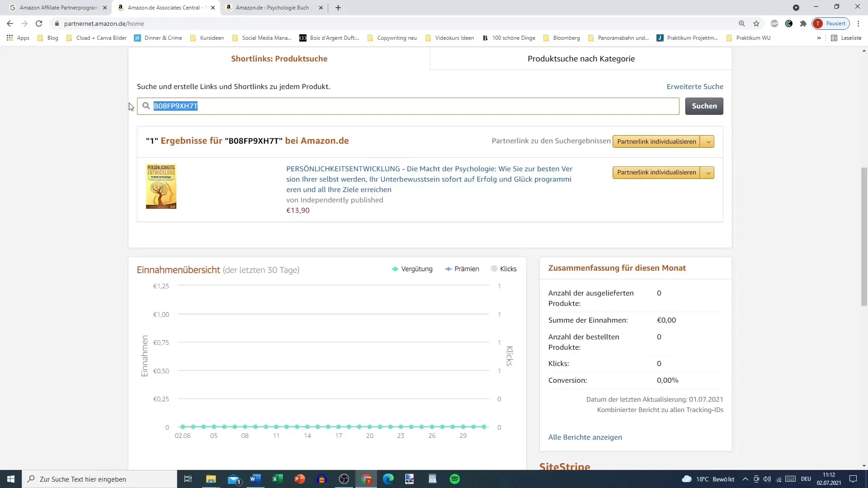
Task: Open the Leseliste reading list
Action: pyautogui.click(x=846, y=38)
